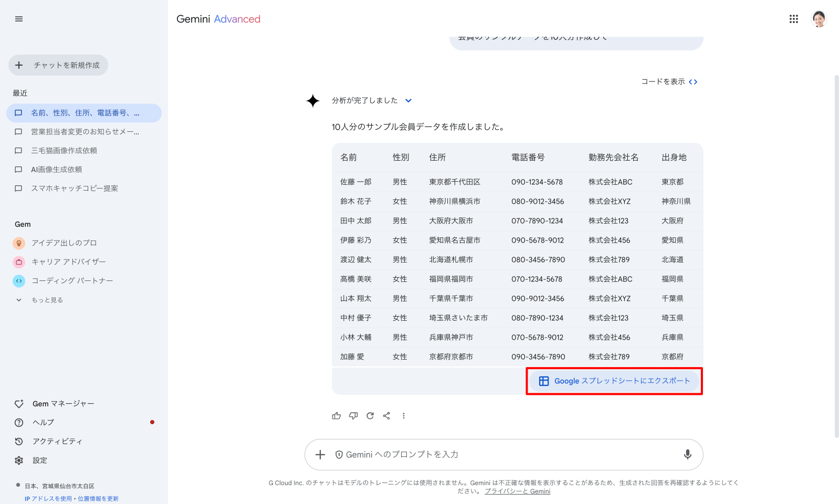
Task: Select cell 伊藤 彩乃
Action: coord(356,240)
